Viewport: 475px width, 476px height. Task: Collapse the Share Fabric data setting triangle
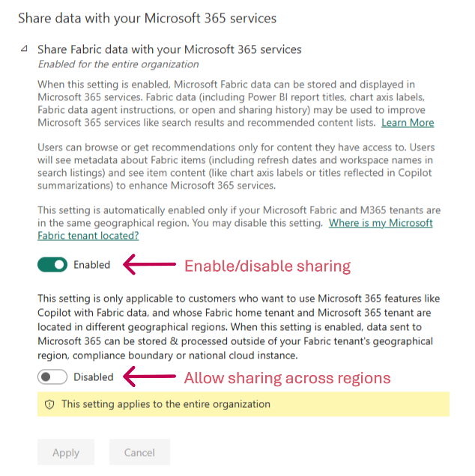pyautogui.click(x=25, y=49)
